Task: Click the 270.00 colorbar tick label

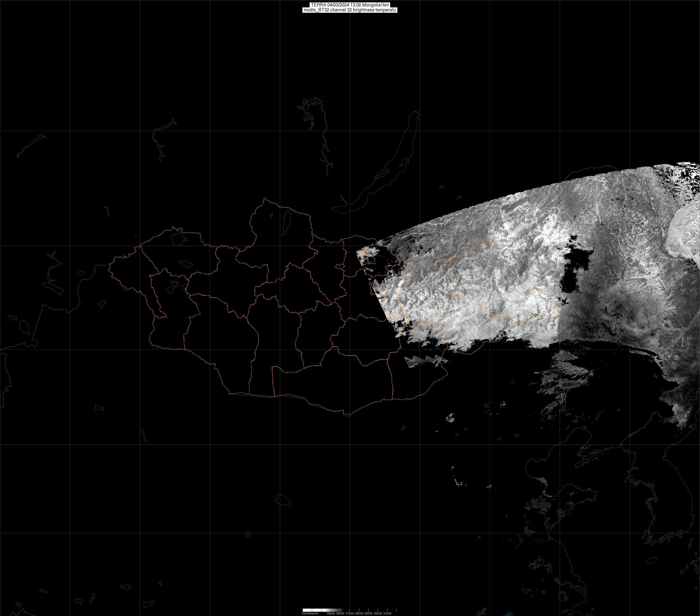Action: (x=349, y=614)
